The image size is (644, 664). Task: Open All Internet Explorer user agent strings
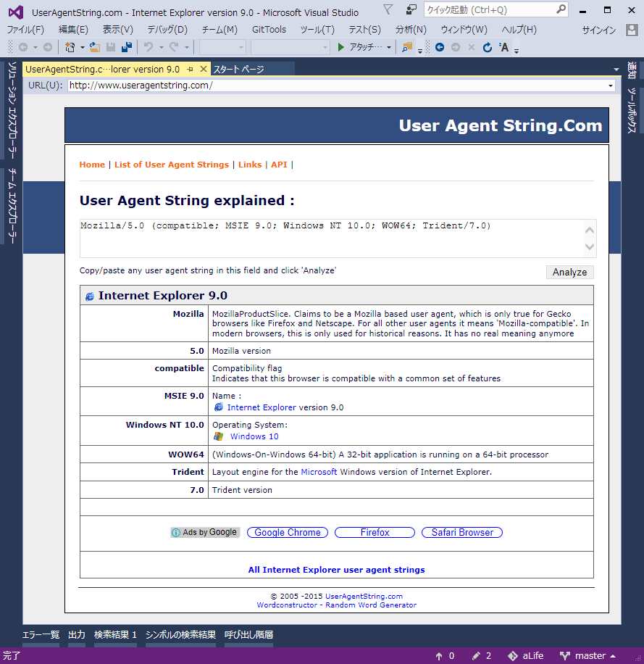[x=336, y=570]
